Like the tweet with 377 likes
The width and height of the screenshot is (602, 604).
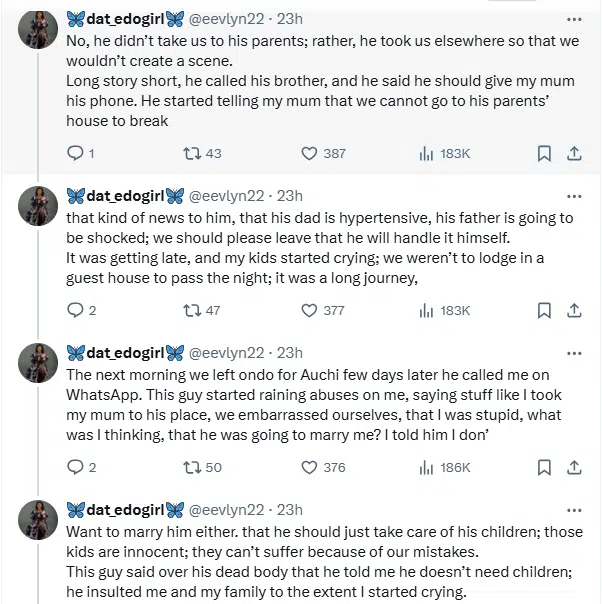pyautogui.click(x=310, y=310)
